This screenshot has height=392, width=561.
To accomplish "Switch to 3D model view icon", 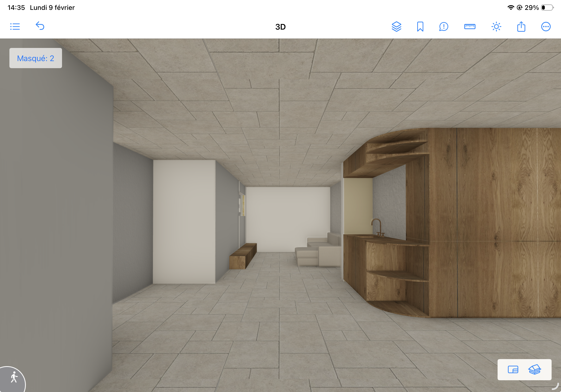I will [x=534, y=369].
